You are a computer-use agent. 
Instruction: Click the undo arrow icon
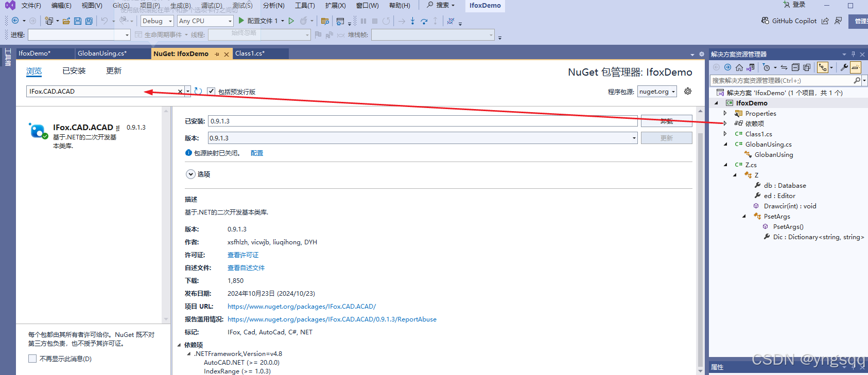(x=105, y=21)
